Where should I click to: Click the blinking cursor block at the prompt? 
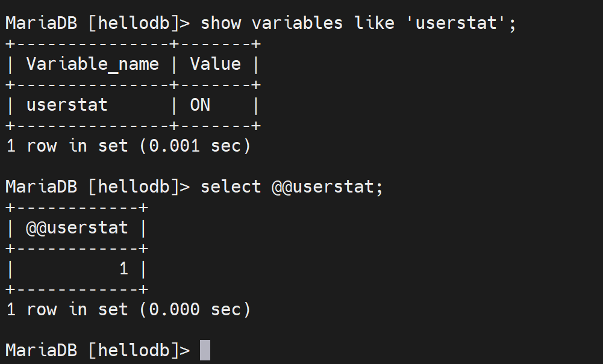205,350
